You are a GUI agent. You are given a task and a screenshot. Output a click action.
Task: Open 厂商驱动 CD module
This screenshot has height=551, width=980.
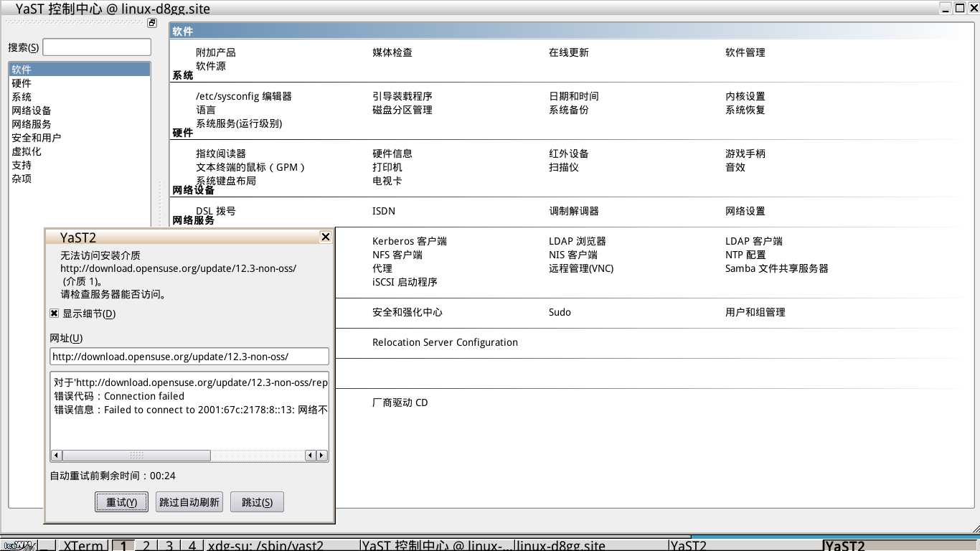coord(400,402)
